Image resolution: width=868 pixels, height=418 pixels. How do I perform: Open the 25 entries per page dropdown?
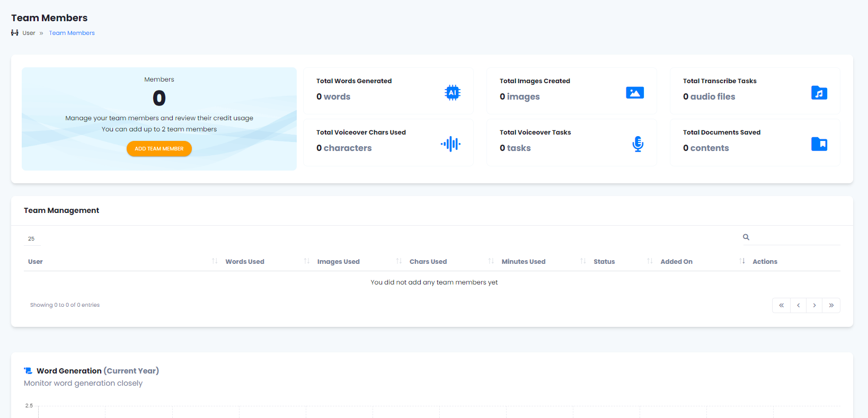click(32, 239)
